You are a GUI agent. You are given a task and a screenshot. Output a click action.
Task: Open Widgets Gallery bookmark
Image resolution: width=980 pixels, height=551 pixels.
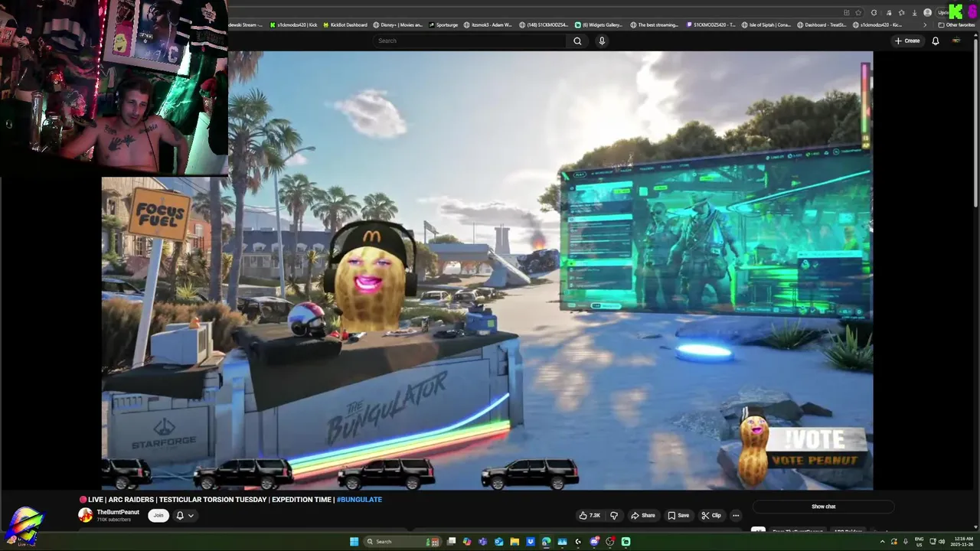[599, 24]
